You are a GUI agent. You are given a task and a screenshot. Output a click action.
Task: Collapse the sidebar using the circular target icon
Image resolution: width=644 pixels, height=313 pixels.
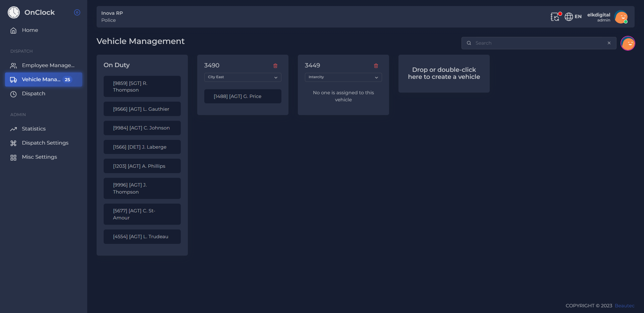coord(77,12)
